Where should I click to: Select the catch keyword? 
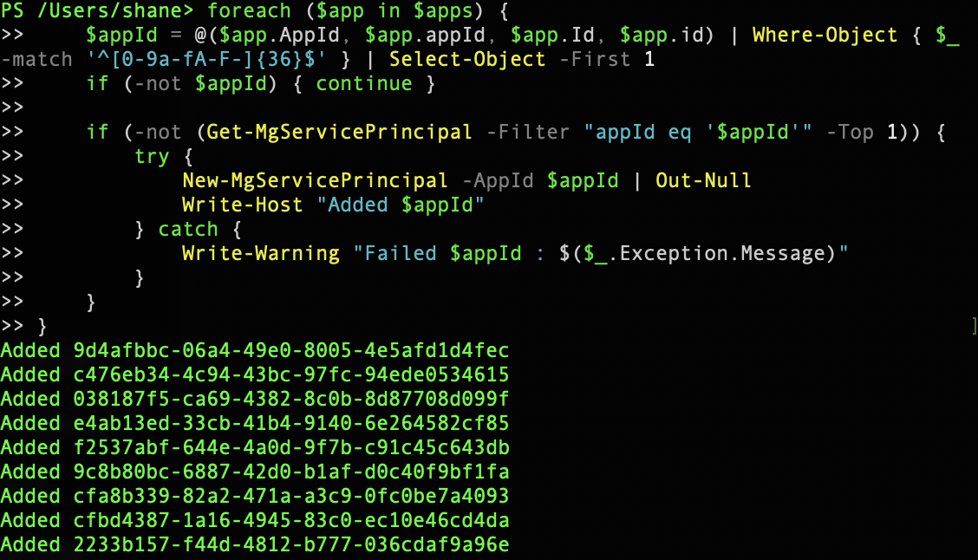[x=187, y=229]
